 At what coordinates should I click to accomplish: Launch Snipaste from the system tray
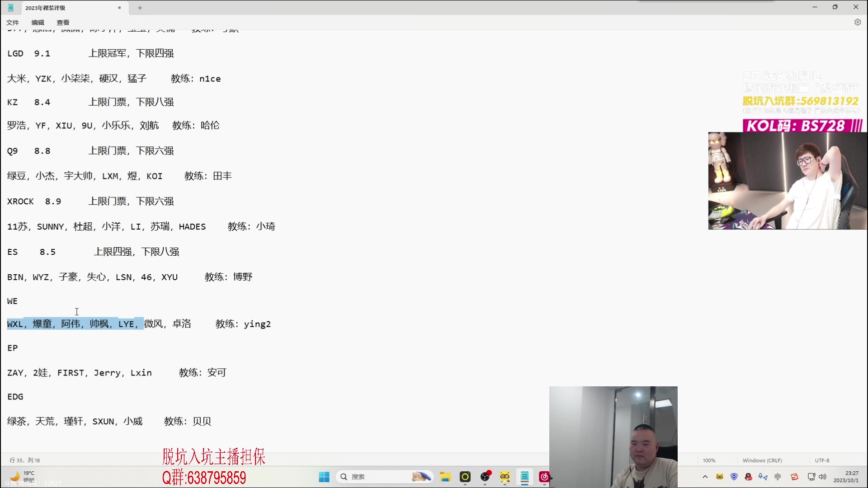coord(795,477)
